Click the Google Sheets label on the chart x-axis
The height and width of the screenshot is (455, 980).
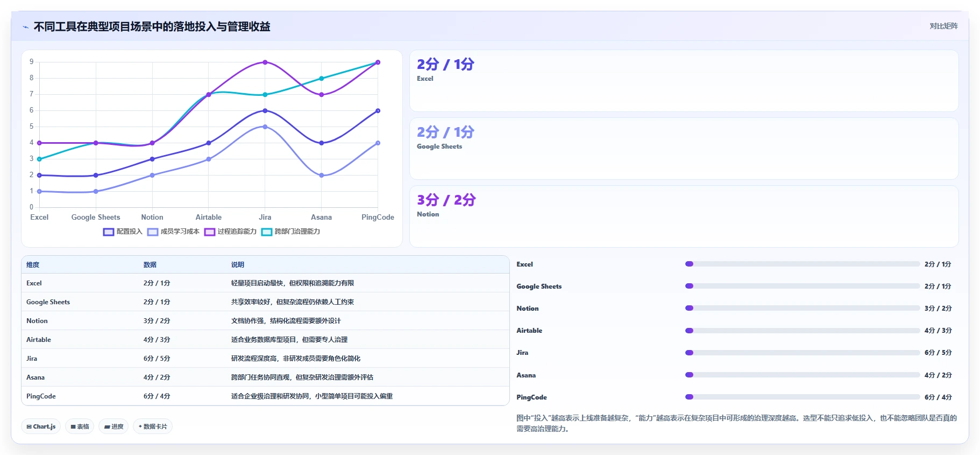point(96,218)
